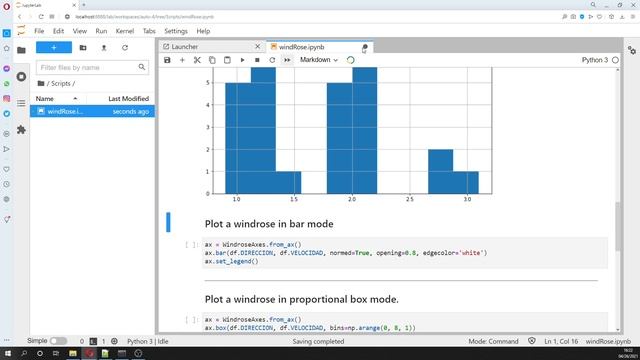Open File Explorer from taskbar
The height and width of the screenshot is (360, 640).
pos(73,353)
